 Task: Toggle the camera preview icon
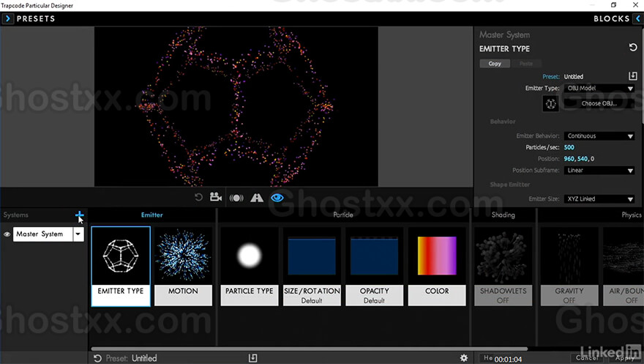pos(216,197)
